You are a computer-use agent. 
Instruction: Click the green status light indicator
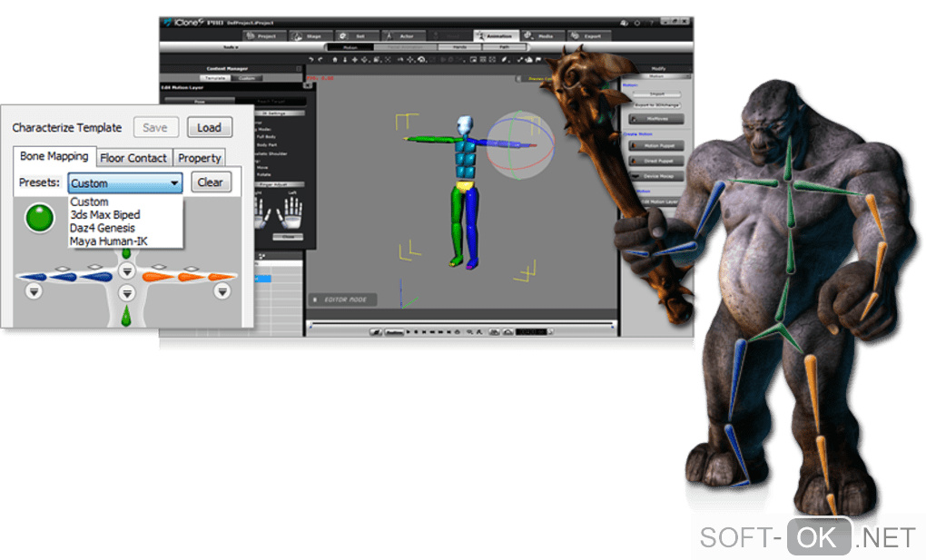40,218
